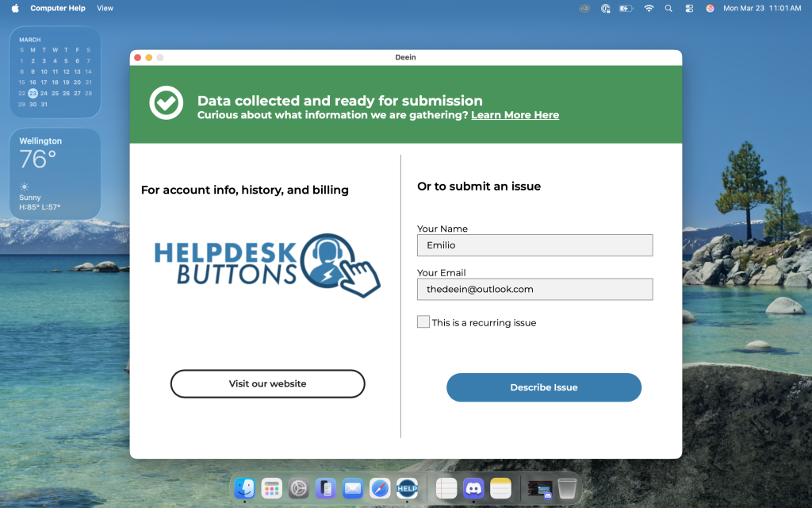The height and width of the screenshot is (508, 812).
Task: Click the Helpdesk Buttons logo
Action: pyautogui.click(x=267, y=265)
